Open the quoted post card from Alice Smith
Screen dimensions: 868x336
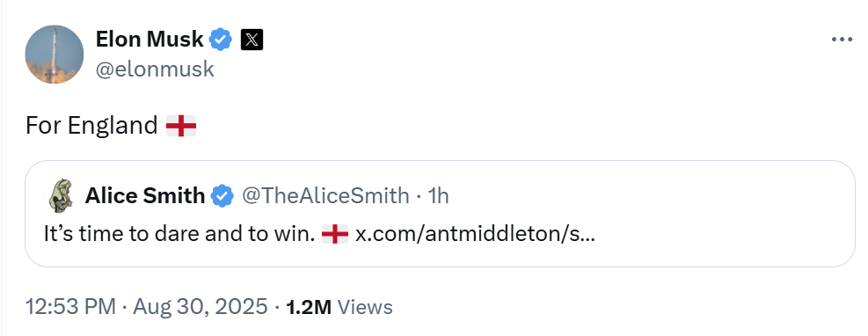pos(440,214)
